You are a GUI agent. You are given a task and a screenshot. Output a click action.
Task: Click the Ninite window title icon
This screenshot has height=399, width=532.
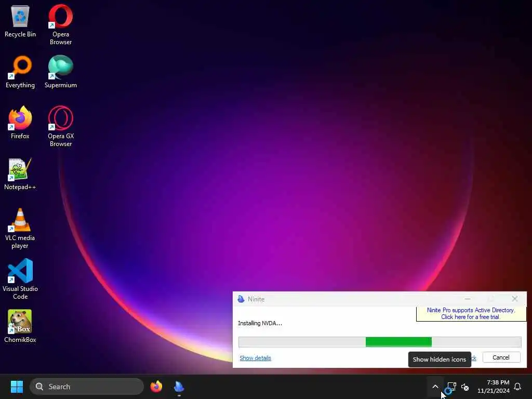coord(241,299)
